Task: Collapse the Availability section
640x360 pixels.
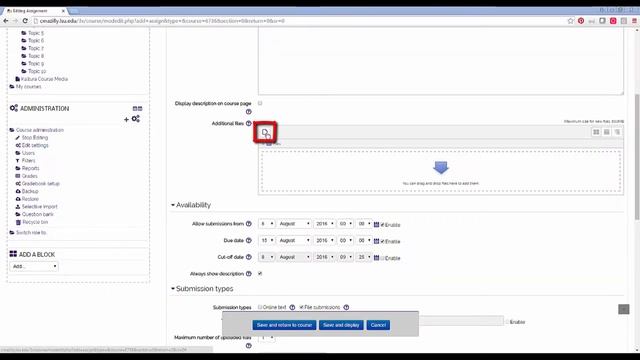Action: click(191, 205)
